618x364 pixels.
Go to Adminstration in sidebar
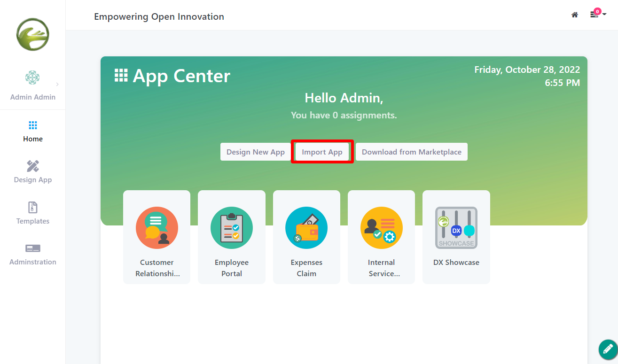click(33, 254)
